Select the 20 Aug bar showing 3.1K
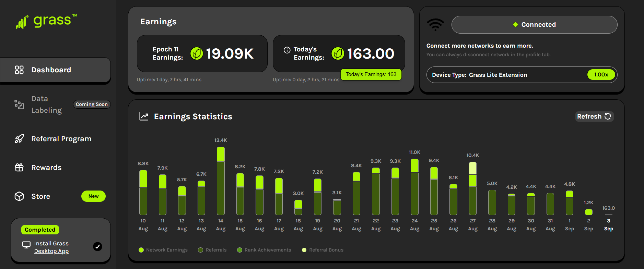Screen dimensions: 644x269 tap(337, 207)
